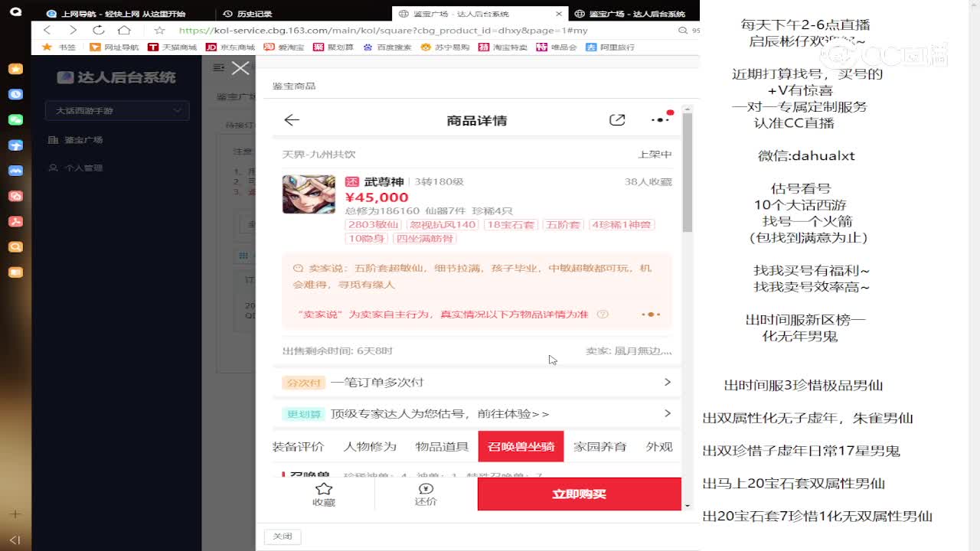This screenshot has width=980, height=551.
Task: Toggle the sidebar collapse hamburger icon
Action: coord(218,68)
